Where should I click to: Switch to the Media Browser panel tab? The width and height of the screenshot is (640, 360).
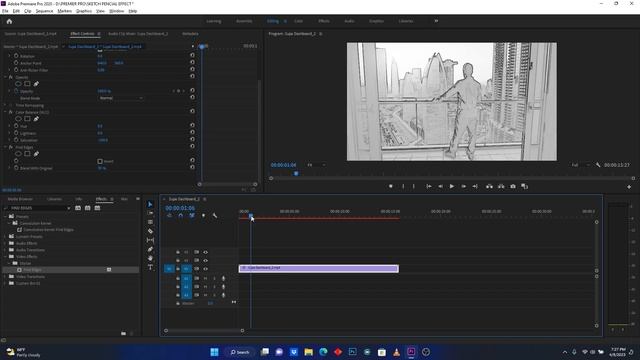pos(20,199)
